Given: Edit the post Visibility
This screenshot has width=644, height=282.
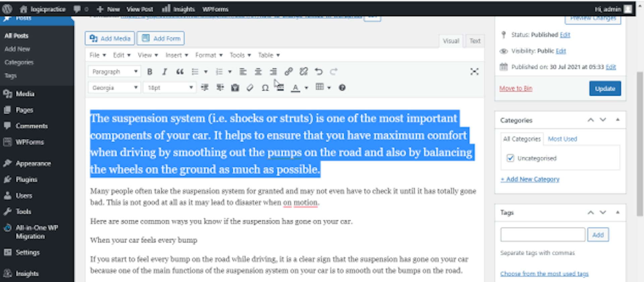Looking at the screenshot, I should (x=561, y=51).
